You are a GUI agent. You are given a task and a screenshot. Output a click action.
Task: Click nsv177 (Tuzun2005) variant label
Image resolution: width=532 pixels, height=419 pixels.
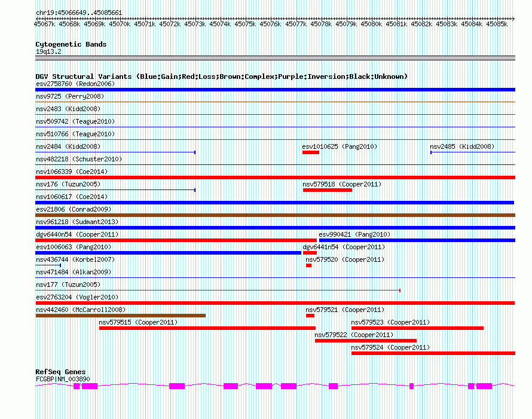(68, 285)
